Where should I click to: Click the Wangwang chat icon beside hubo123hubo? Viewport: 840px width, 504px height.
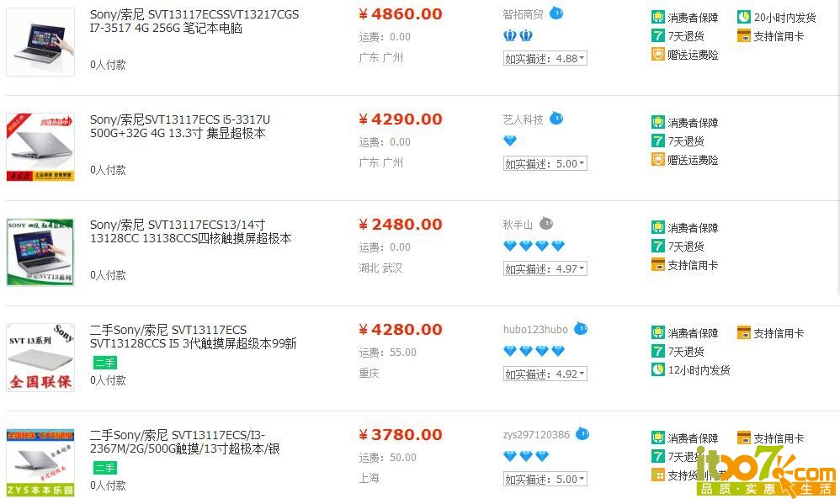pos(581,328)
